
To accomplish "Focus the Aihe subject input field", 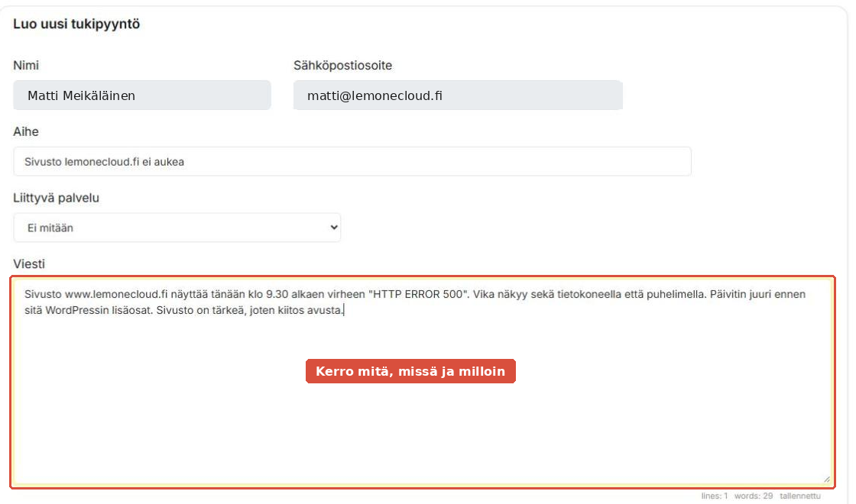I will coord(352,161).
